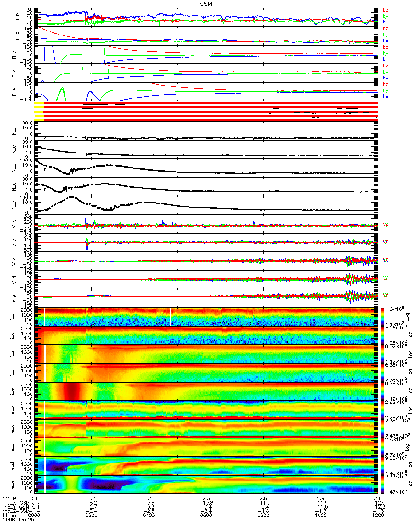Click the bx legend of B_e panel

click(x=385, y=96)
